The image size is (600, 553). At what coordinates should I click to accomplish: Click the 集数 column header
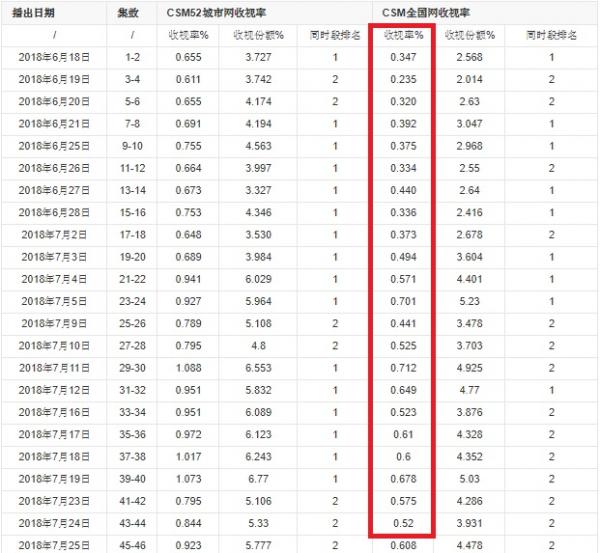[128, 13]
